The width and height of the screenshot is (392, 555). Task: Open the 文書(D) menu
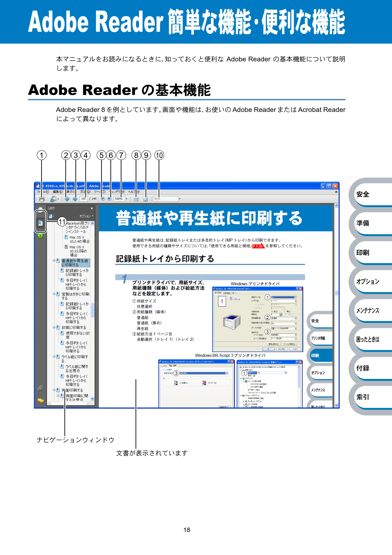coord(85,192)
